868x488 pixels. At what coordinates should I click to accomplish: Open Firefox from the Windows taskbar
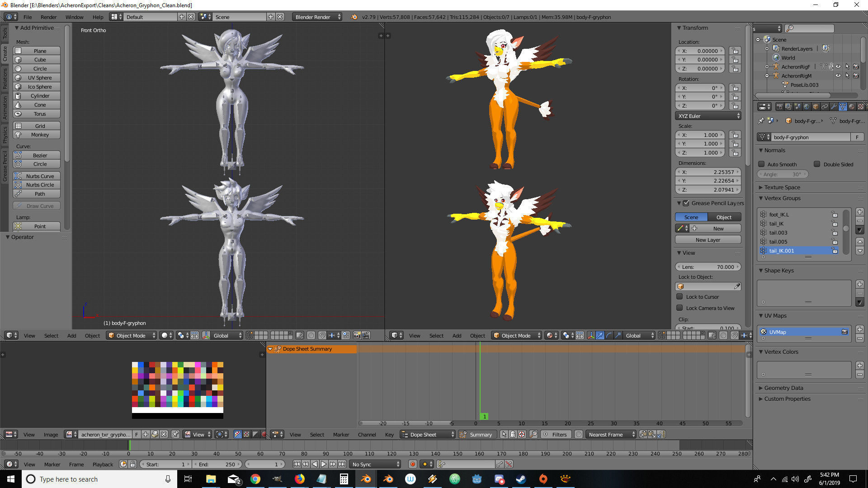coord(299,479)
